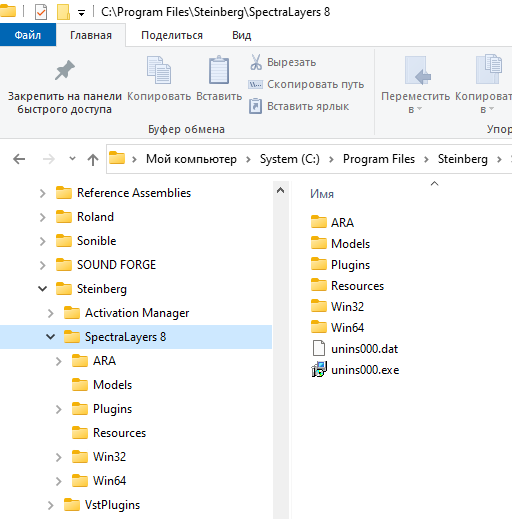512x519 pixels.
Task: Sort by the Имя column header
Action: point(322,194)
